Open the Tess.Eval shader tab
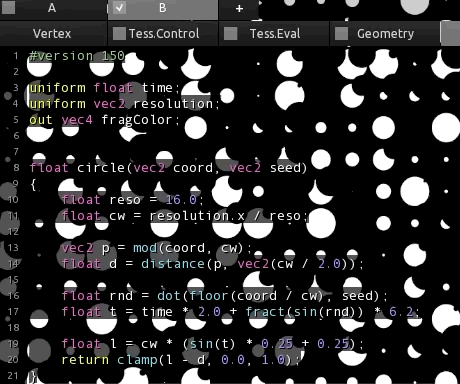This screenshot has width=460, height=384. [274, 34]
